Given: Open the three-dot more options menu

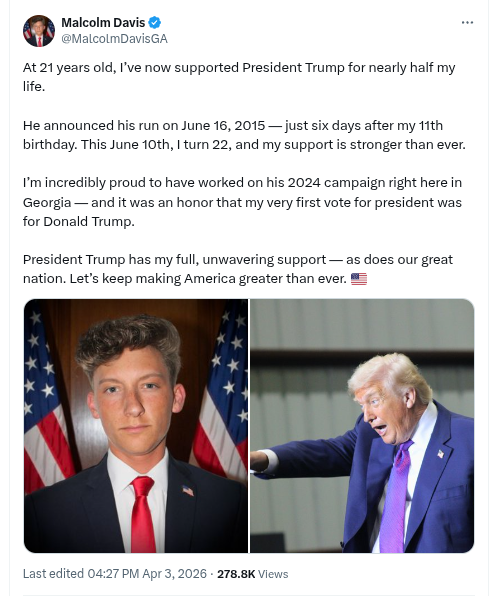Looking at the screenshot, I should pos(467,23).
